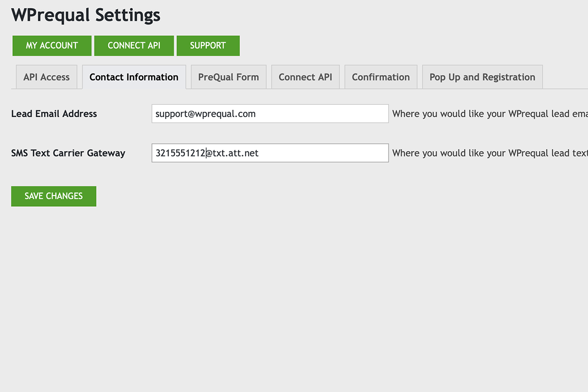Select the Lead Email Address label
Viewport: 588px width, 392px height.
coord(54,114)
